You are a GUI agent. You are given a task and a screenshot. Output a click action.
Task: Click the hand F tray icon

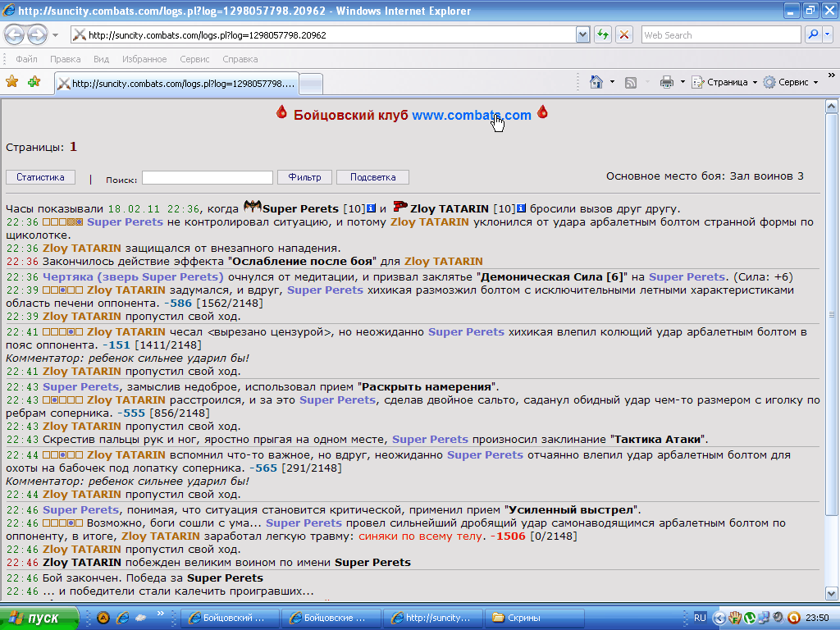tap(734, 618)
